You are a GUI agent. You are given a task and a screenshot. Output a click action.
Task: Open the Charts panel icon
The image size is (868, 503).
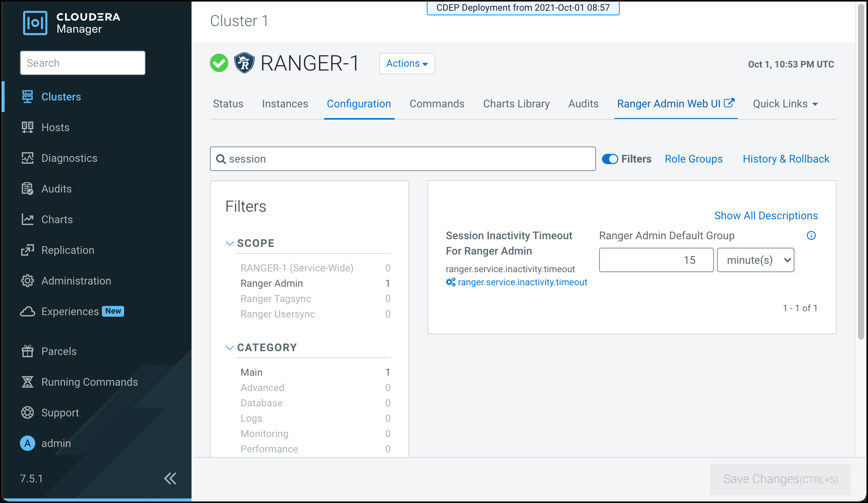coord(27,219)
